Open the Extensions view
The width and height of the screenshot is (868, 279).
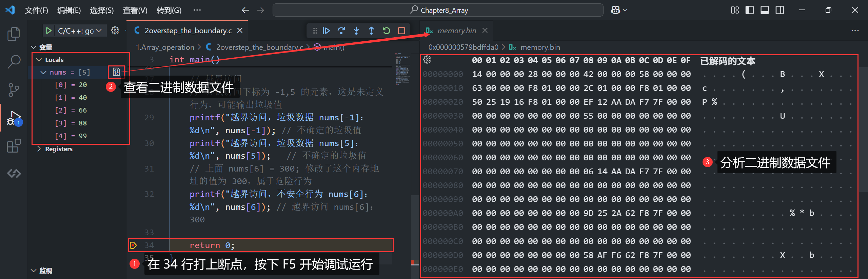14,146
